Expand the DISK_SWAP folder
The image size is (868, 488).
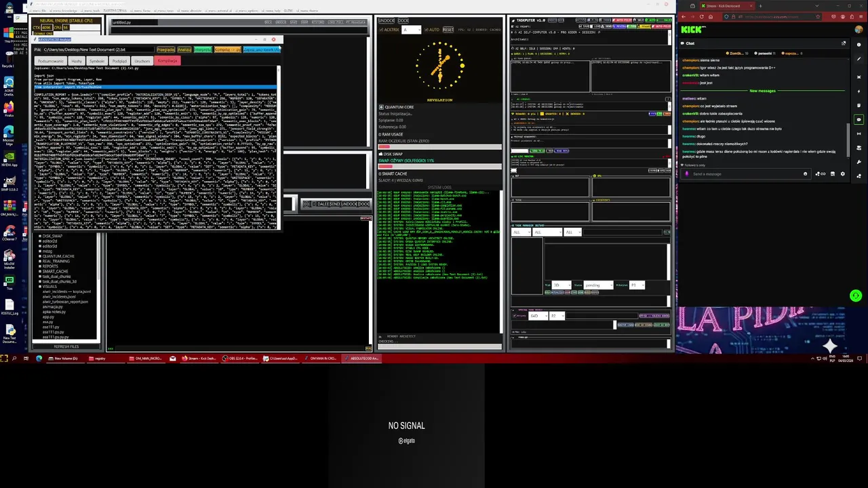40,236
